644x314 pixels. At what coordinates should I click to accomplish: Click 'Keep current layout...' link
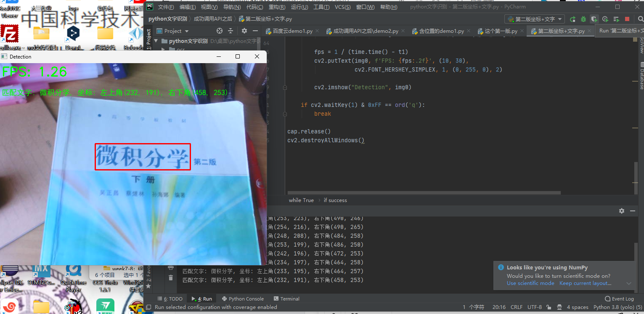[585, 283]
